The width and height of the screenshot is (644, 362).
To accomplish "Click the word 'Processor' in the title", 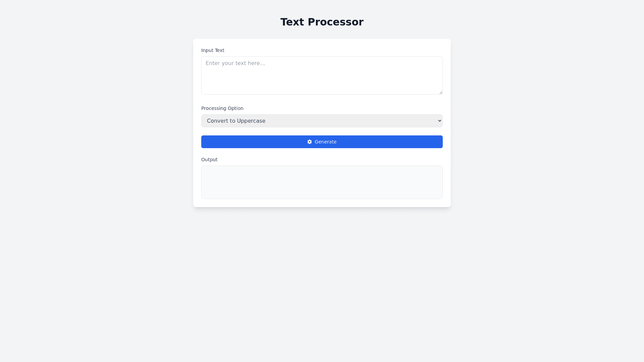I will tap(335, 22).
